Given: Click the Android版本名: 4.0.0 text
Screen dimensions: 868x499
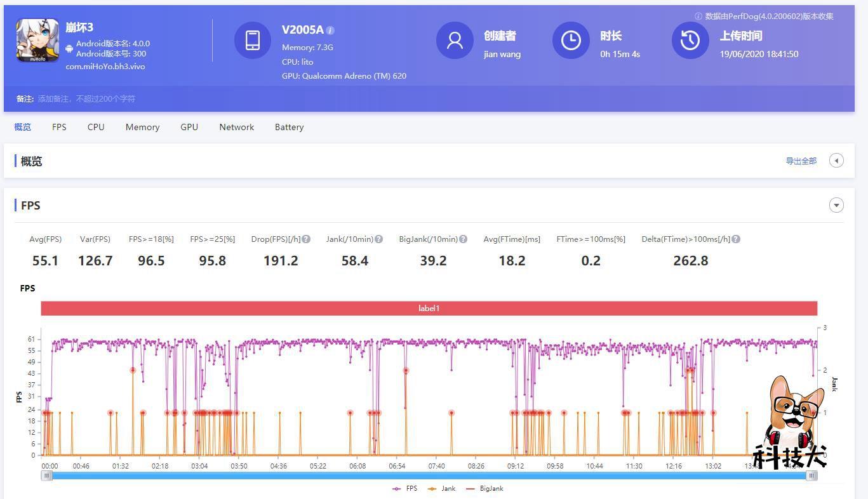Looking at the screenshot, I should tap(113, 44).
